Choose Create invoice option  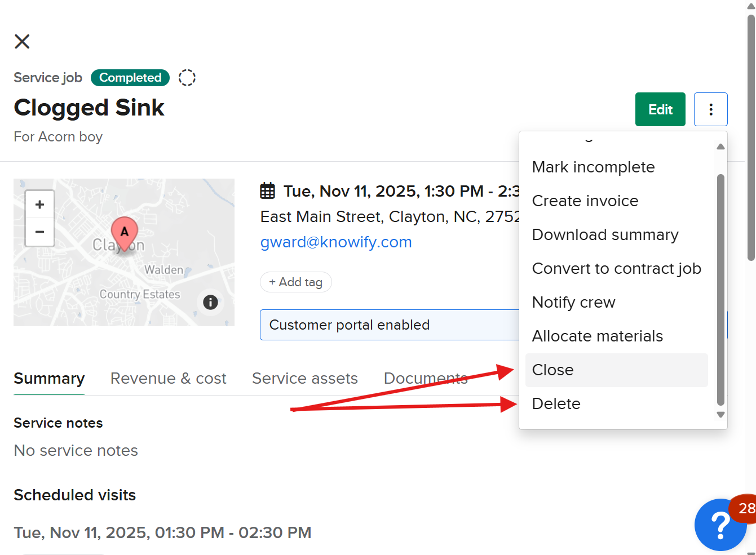[585, 201]
